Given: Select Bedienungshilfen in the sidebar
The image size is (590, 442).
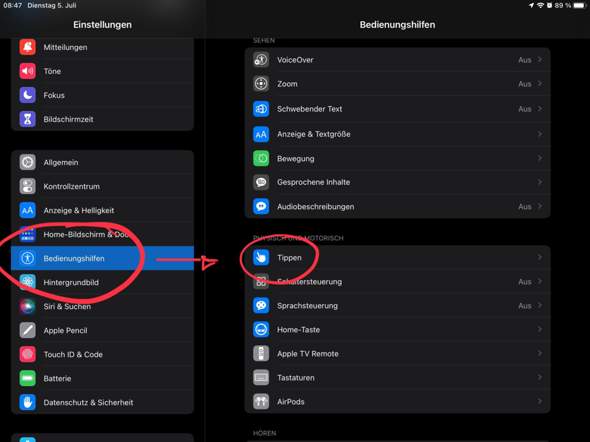Looking at the screenshot, I should click(x=102, y=258).
